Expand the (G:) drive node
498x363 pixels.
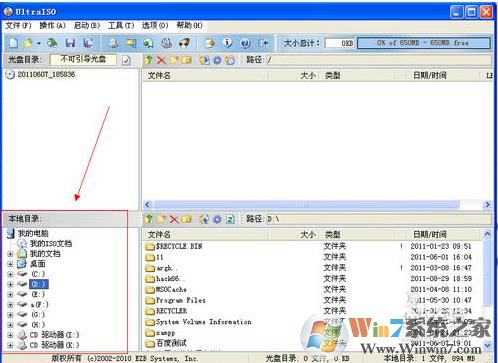(x=10, y=315)
